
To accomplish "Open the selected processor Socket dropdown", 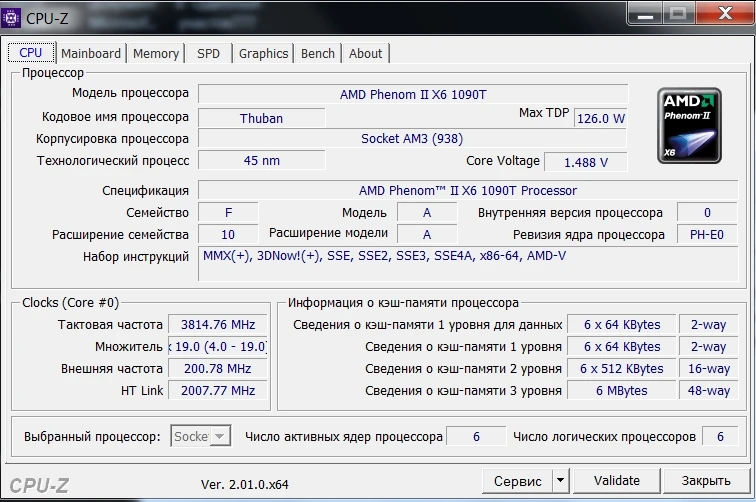I will 201,436.
